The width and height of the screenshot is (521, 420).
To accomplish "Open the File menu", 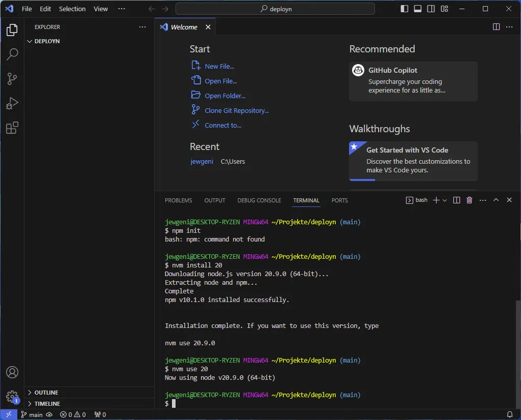I will (26, 9).
